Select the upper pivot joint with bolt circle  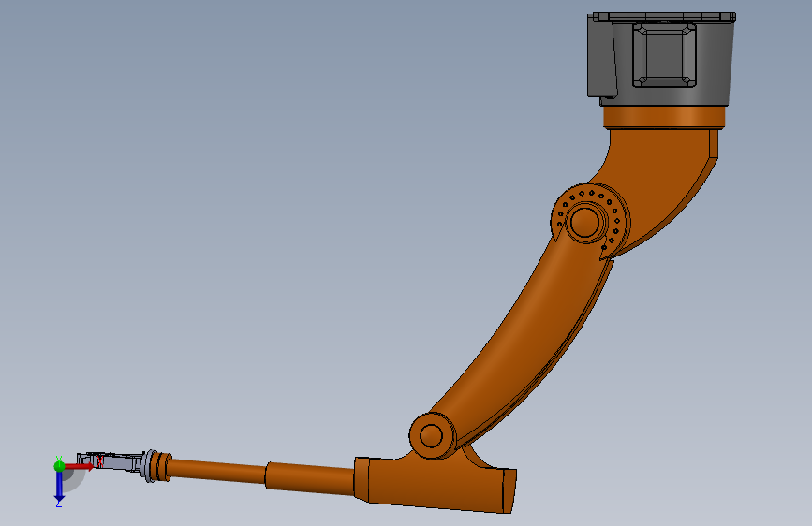pyautogui.click(x=590, y=221)
